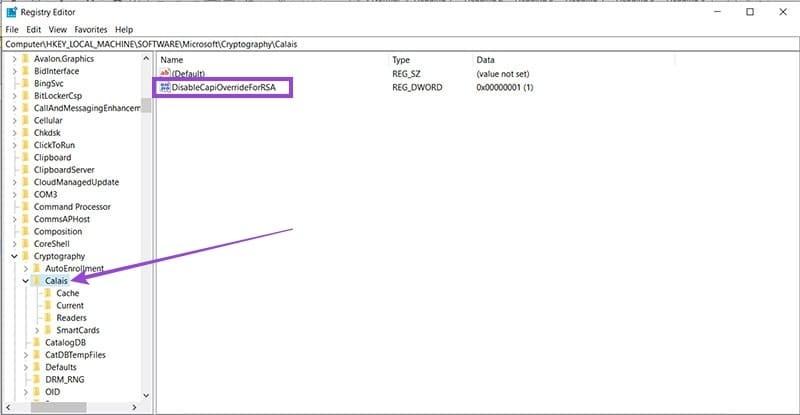Viewport: 800px width, 415px height.
Task: Select the Cryptography folder icon
Action: 25,256
